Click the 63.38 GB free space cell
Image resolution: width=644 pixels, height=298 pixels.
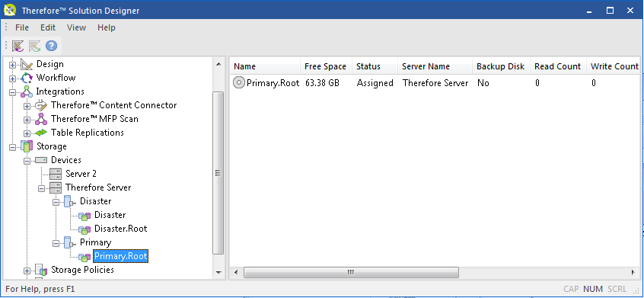coord(323,83)
